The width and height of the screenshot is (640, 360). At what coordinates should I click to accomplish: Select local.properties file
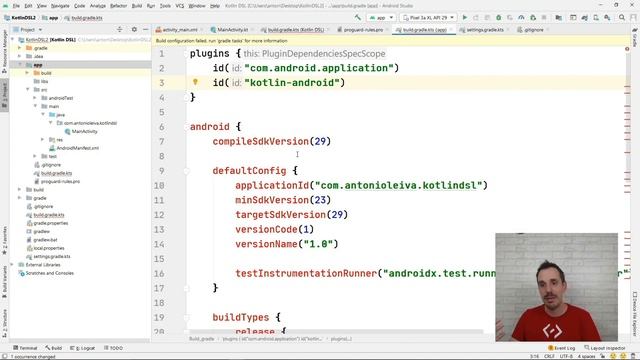coord(49,248)
